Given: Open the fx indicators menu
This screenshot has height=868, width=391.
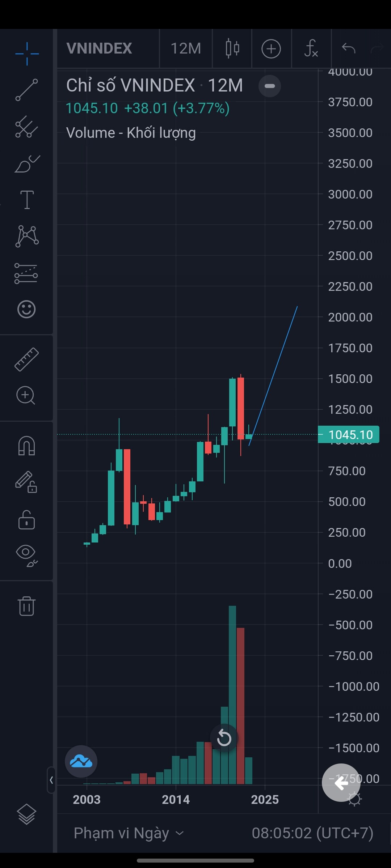Looking at the screenshot, I should pyautogui.click(x=311, y=48).
